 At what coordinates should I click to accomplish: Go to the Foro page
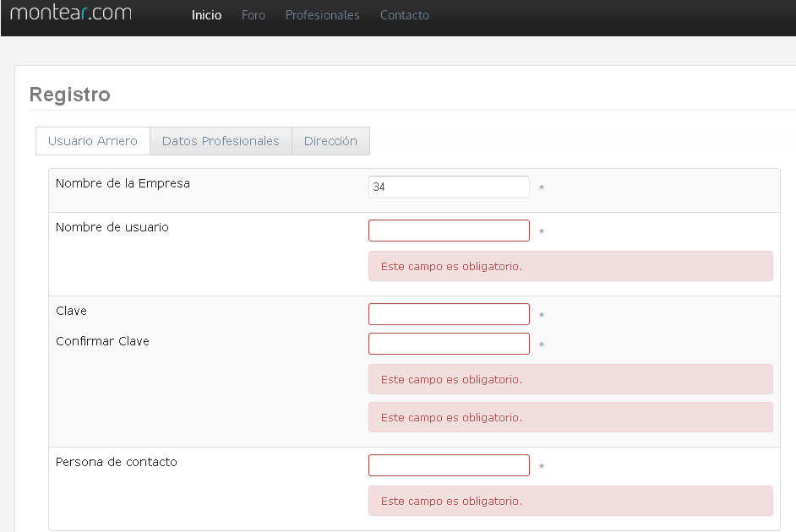(254, 15)
